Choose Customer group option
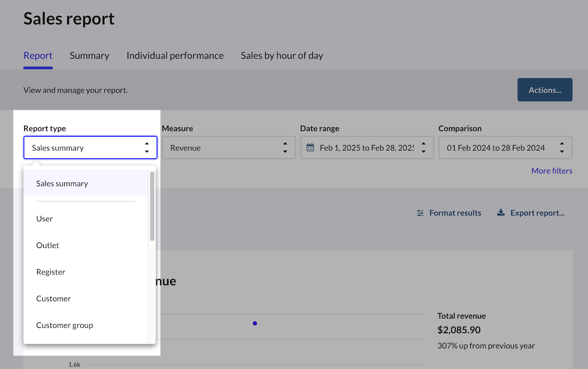 (65, 325)
